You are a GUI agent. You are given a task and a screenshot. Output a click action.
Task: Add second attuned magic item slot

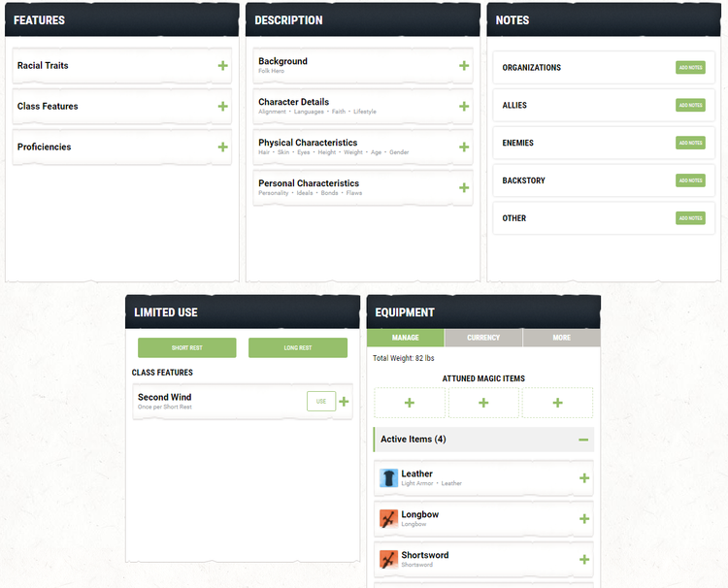click(483, 403)
